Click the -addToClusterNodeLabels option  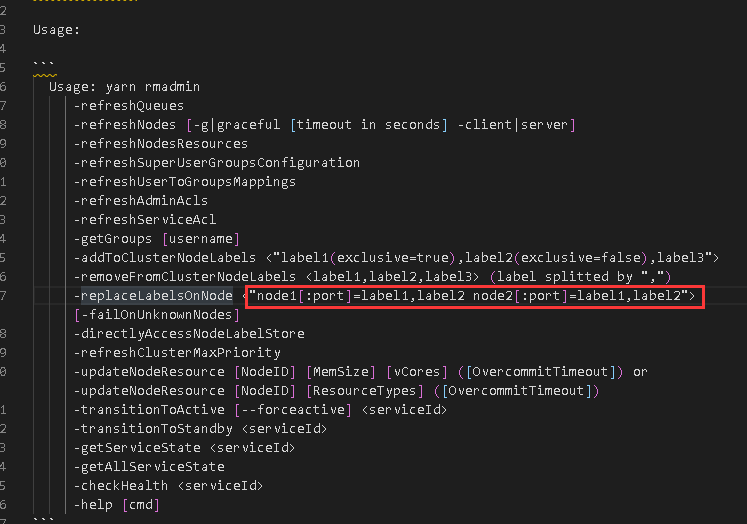coord(165,258)
